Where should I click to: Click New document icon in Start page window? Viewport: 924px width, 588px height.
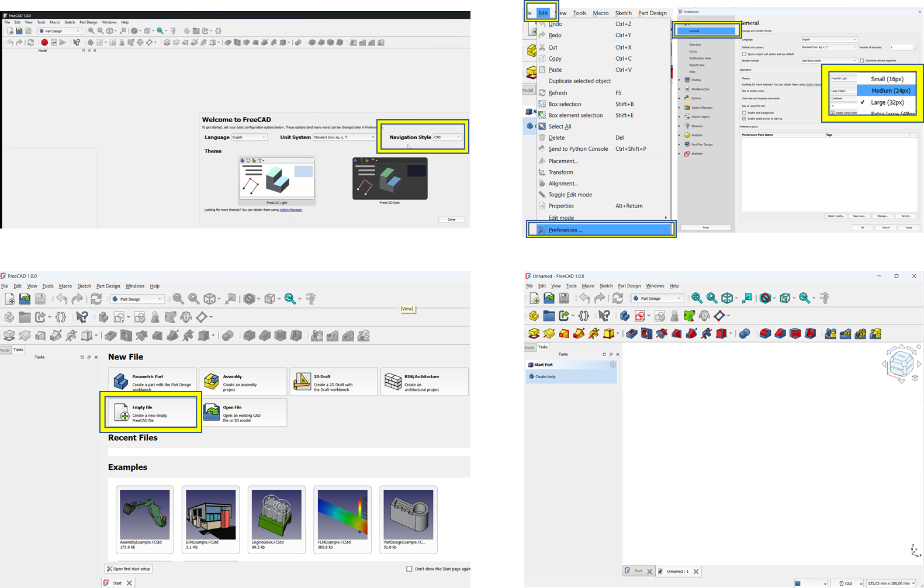(10, 299)
